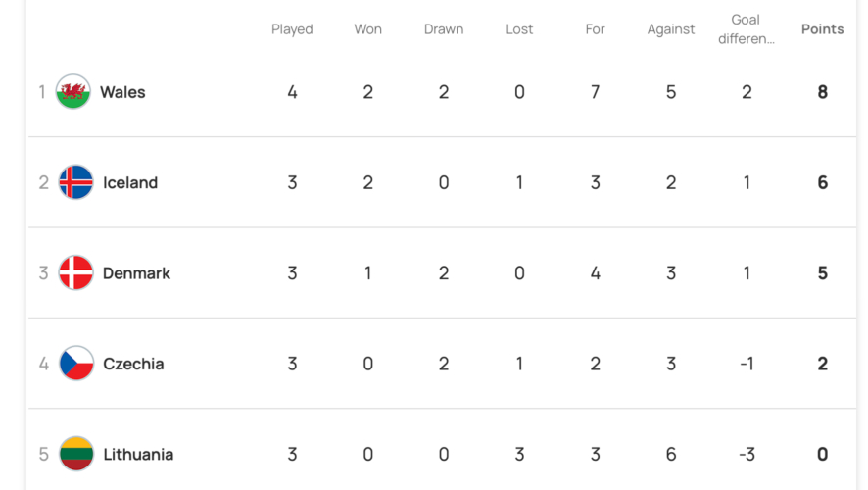Click the Drawn column header
Viewport: 868px width, 490px height.
pyautogui.click(x=444, y=29)
